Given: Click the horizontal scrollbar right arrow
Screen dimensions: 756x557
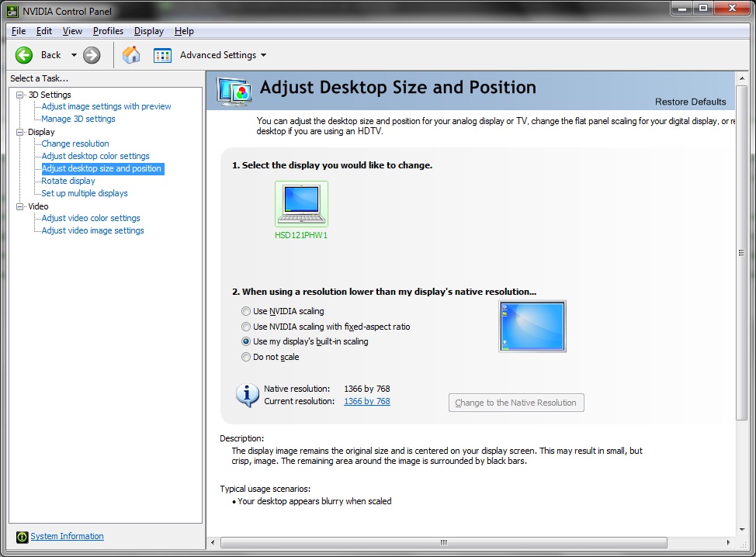Looking at the screenshot, I should point(729,542).
